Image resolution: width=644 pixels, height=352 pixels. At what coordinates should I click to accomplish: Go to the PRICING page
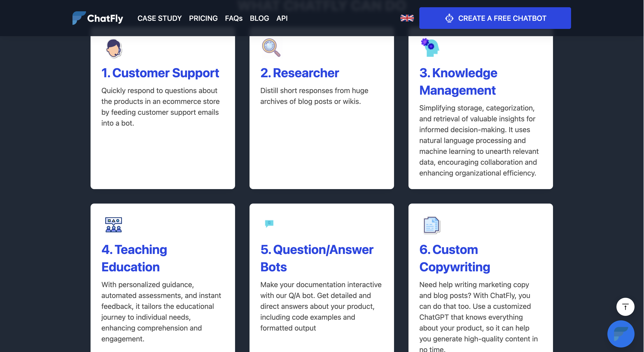tap(203, 18)
